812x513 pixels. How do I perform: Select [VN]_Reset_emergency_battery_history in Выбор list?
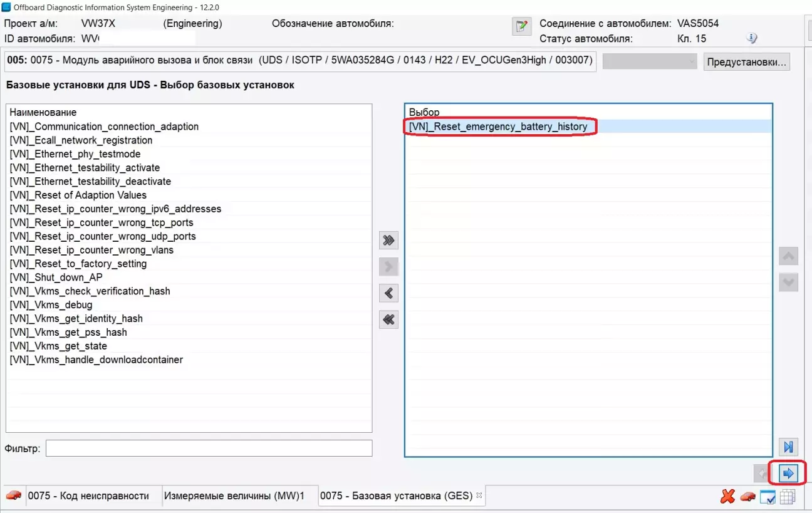coord(498,127)
